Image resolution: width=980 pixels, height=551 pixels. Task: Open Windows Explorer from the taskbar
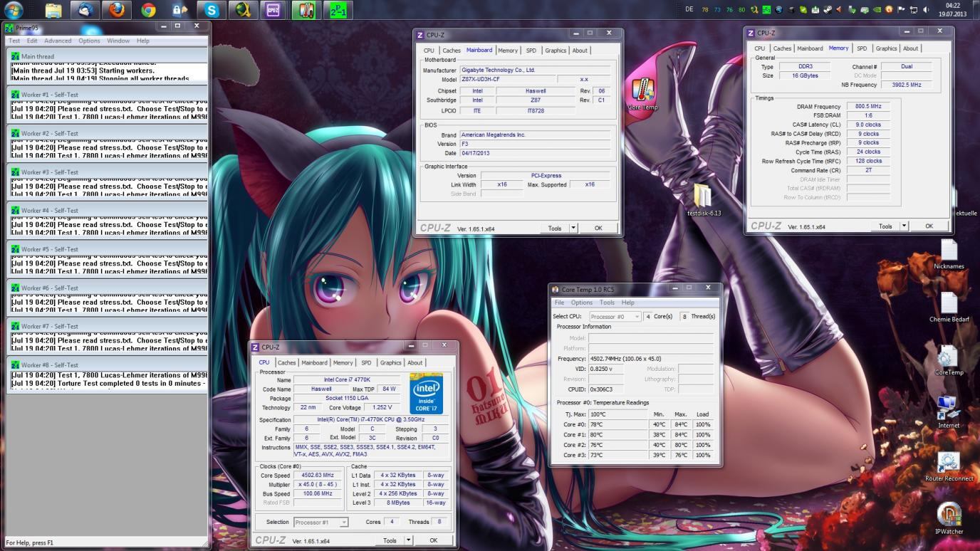pyautogui.click(x=53, y=10)
